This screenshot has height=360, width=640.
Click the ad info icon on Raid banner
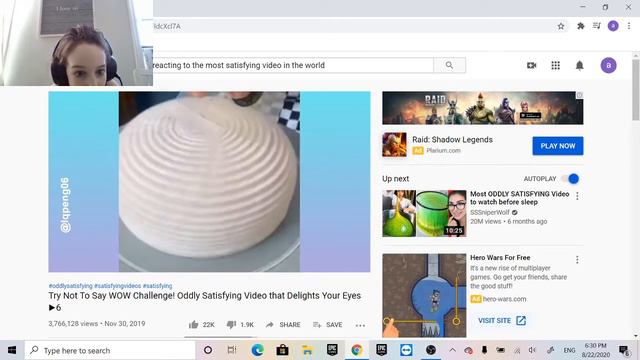tap(579, 95)
